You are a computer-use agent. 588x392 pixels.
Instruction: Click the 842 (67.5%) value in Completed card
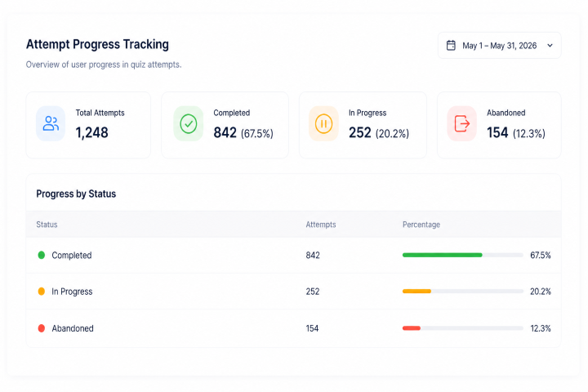(x=243, y=133)
